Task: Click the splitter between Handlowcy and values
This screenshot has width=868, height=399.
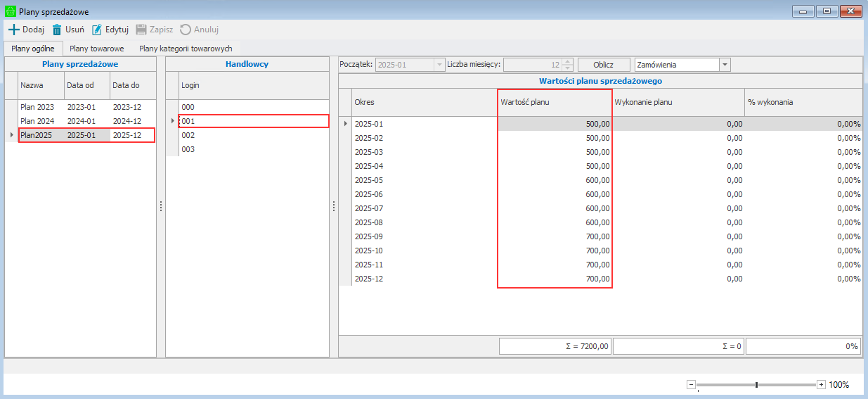Action: click(x=334, y=206)
